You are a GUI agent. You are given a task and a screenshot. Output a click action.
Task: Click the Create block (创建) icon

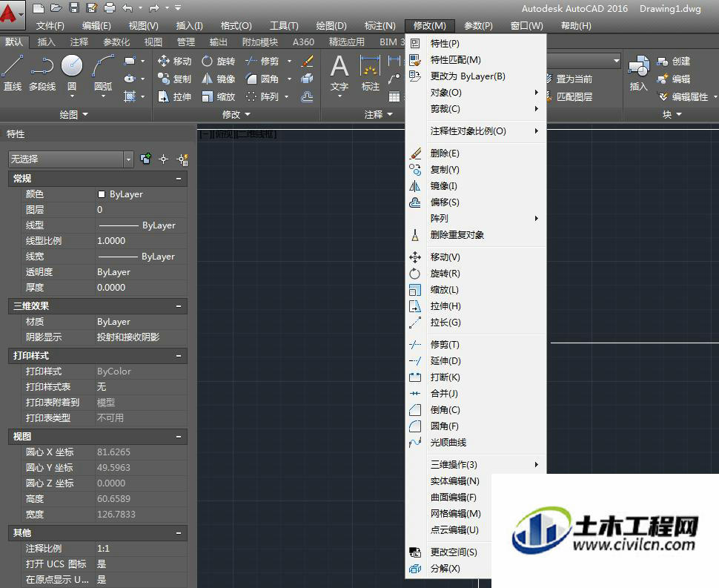(673, 61)
